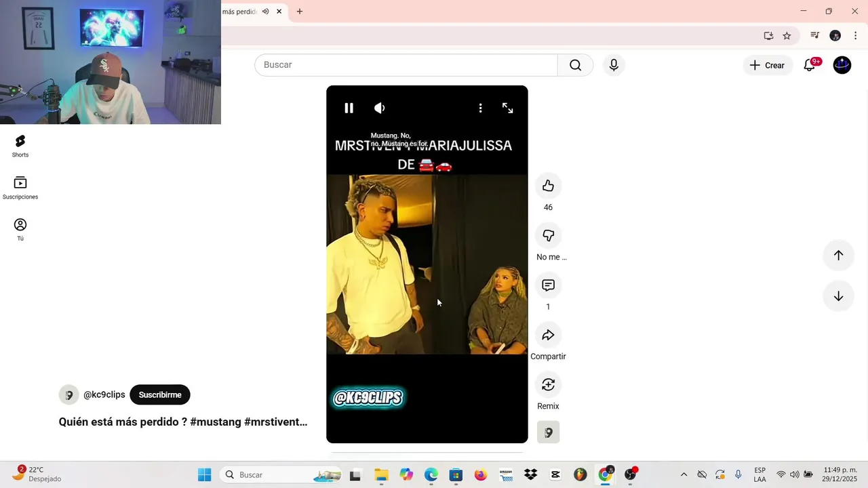Install app icon in address bar
The image size is (868, 488).
click(x=768, y=36)
